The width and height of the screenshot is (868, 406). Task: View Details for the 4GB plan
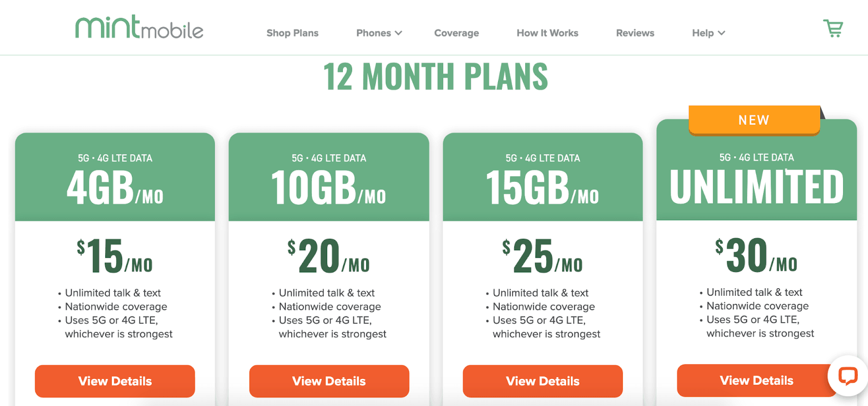(114, 381)
